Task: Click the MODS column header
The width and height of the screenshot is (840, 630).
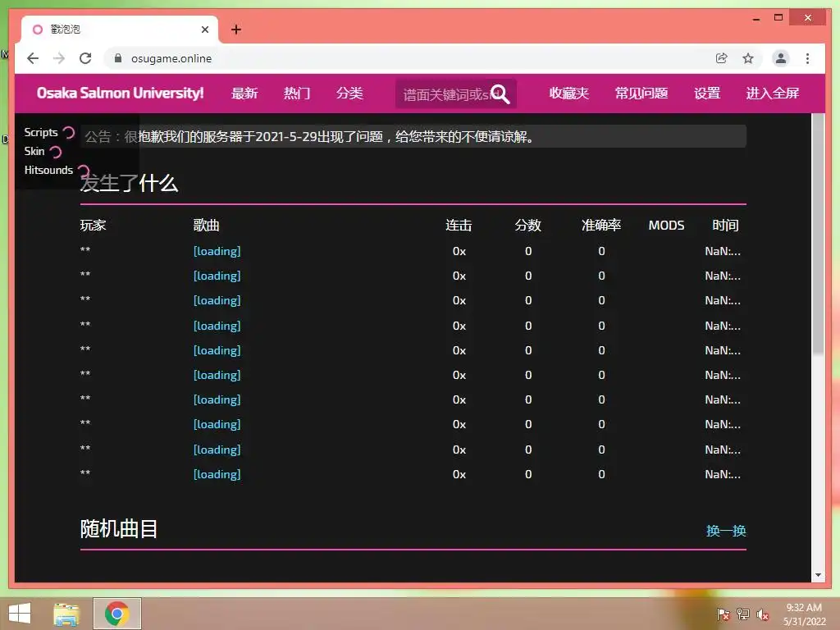Action: click(x=666, y=225)
